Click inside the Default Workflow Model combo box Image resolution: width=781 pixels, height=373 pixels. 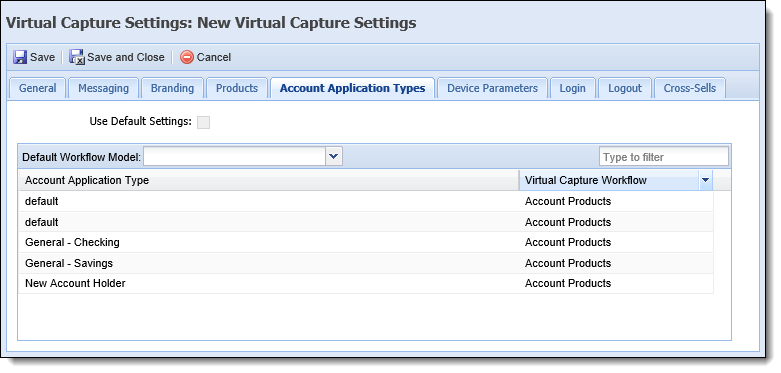(235, 157)
